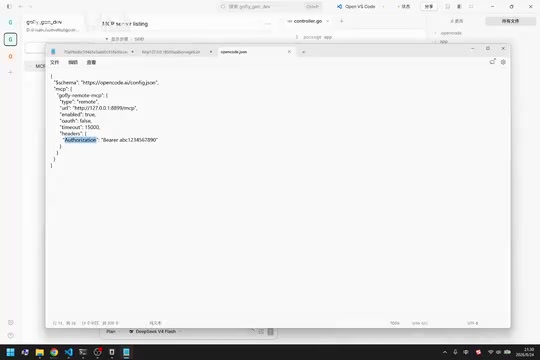Open the Windows Start menu
Image resolution: width=540 pixels, height=360 pixels.
coord(11,352)
